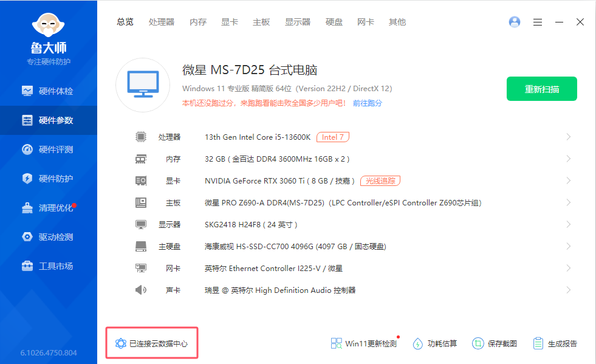This screenshot has height=364, width=596.
Task: Click the 功耗估算 power droplet icon
Action: coord(418,343)
